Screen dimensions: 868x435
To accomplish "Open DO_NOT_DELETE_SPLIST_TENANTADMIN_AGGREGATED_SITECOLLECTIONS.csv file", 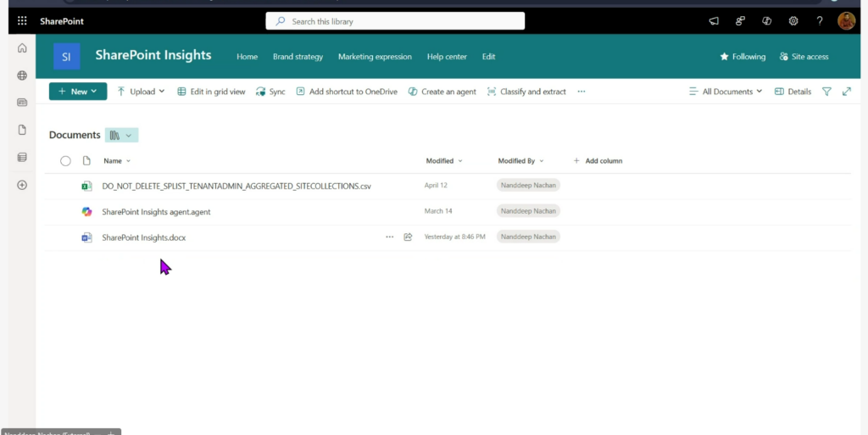I will [236, 186].
